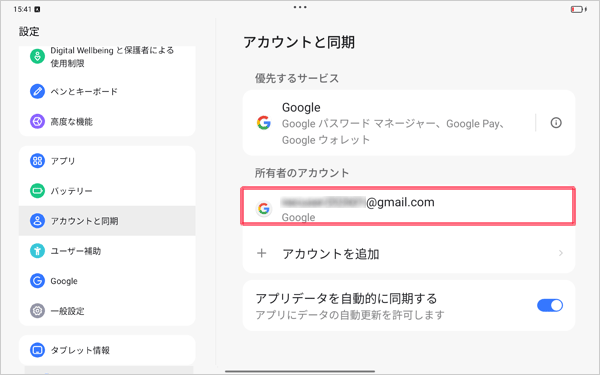
Task: Tap the blue Google G sidebar icon
Action: coord(37,281)
